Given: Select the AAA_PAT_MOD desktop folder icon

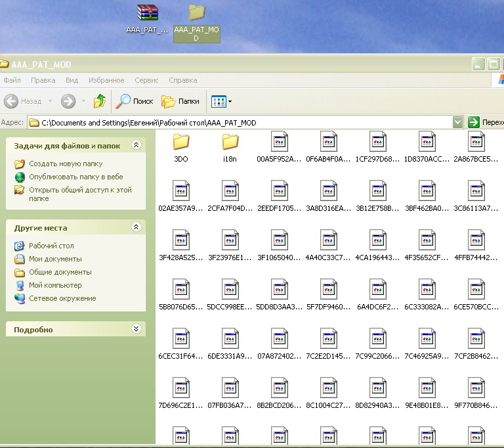Looking at the screenshot, I should click(x=196, y=14).
